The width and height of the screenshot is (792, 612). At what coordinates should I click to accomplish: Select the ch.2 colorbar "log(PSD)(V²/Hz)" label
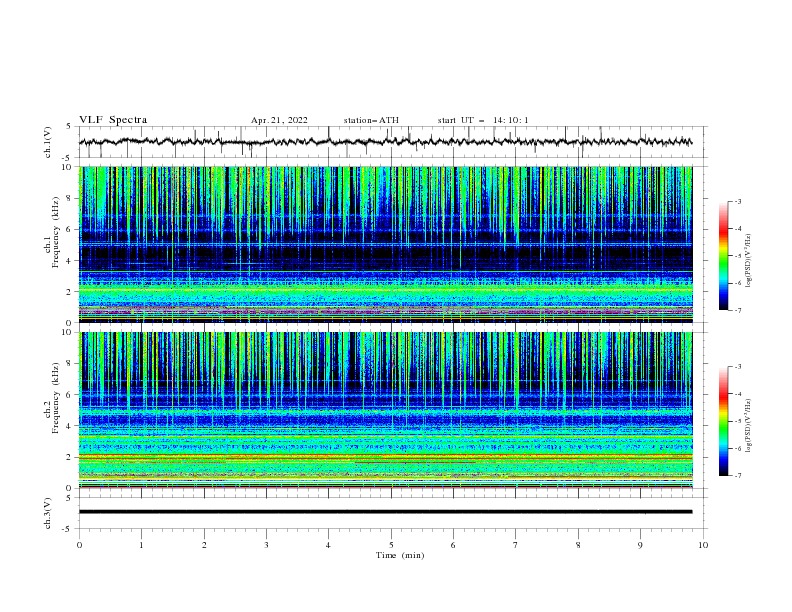tap(749, 425)
